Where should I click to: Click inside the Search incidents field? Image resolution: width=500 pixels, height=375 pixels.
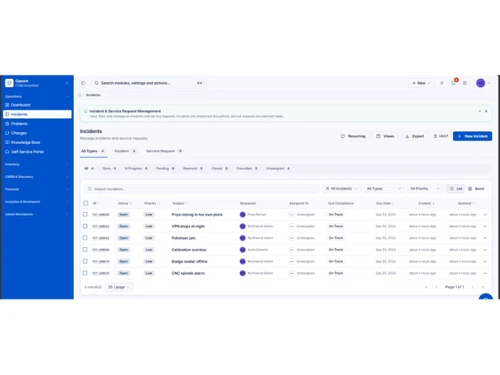[x=202, y=189]
